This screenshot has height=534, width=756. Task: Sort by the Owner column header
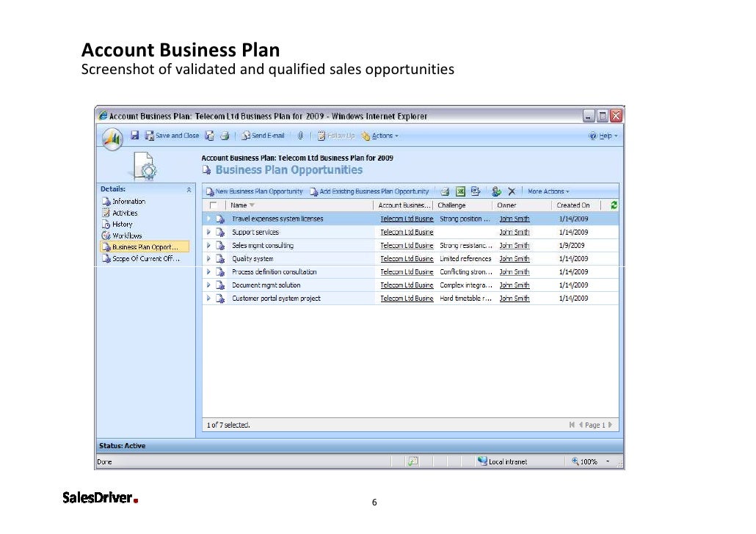coord(521,205)
